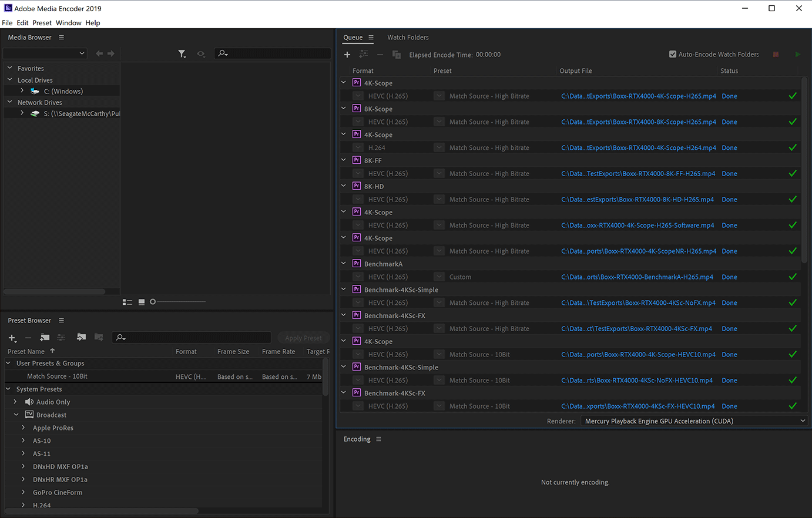
Task: Select Match Source - 10Bit user preset
Action: pos(57,376)
